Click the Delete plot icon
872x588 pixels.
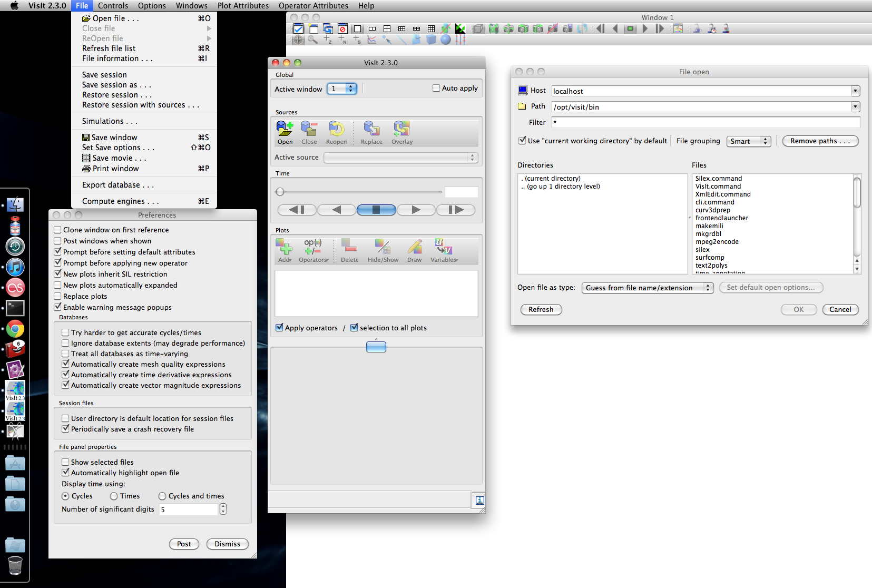click(x=349, y=250)
